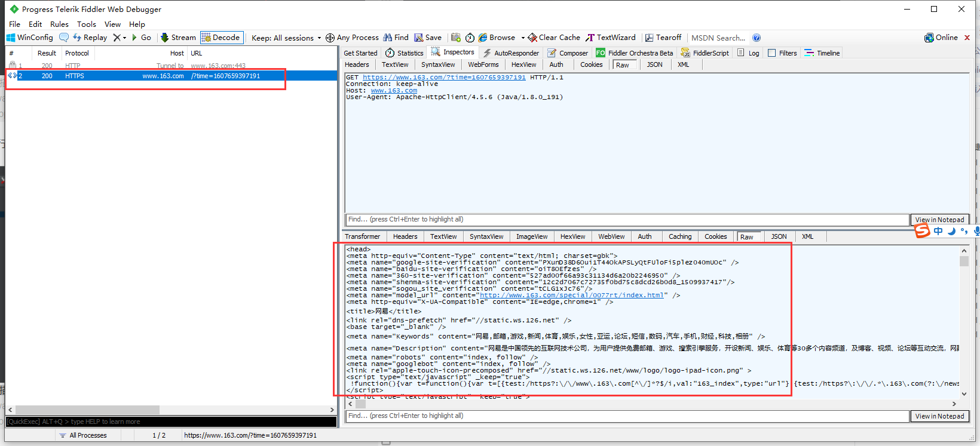The width and height of the screenshot is (980, 446).
Task: Select the Tunnel to session row
Action: pos(171,66)
